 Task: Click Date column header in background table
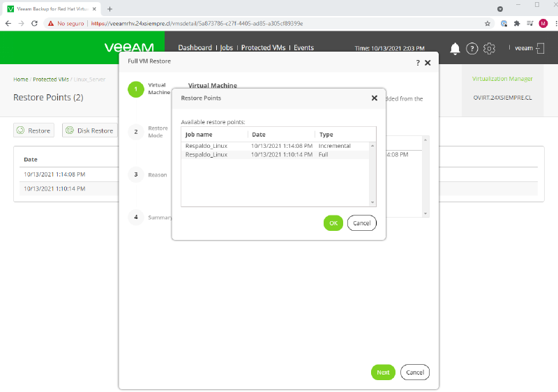[31, 159]
